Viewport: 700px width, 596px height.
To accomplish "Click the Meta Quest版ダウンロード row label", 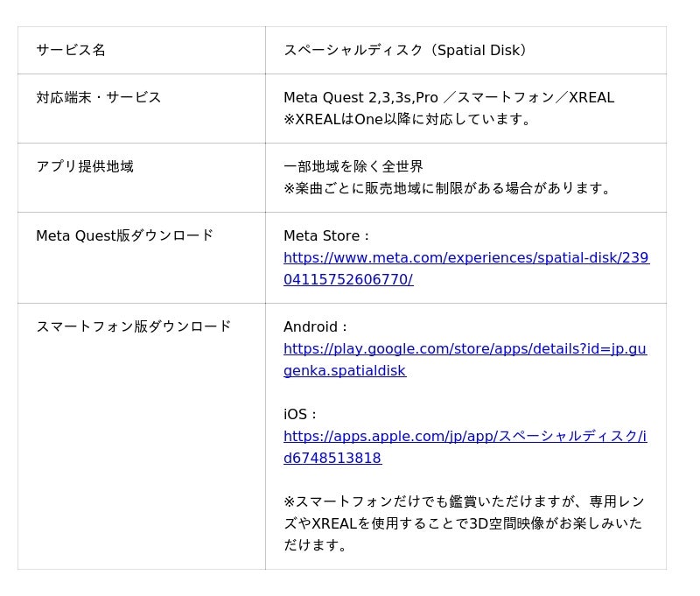I will tap(125, 235).
